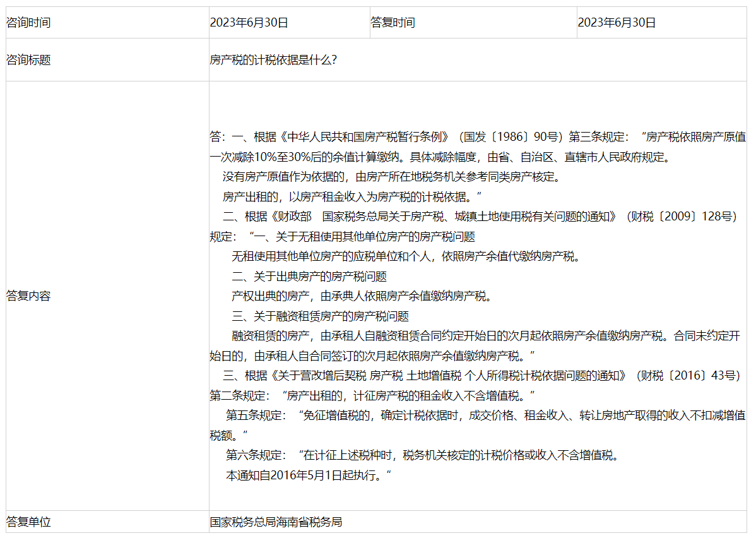Click the heading 三、关于融资租赁房产的房产税问题
Screen dimensions: 756x538
point(320,316)
